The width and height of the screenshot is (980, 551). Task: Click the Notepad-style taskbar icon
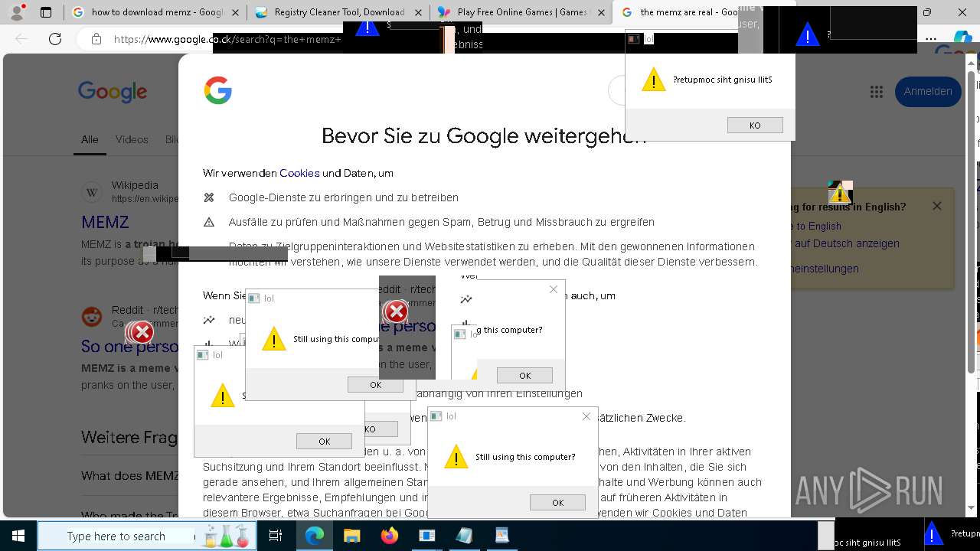point(464,536)
